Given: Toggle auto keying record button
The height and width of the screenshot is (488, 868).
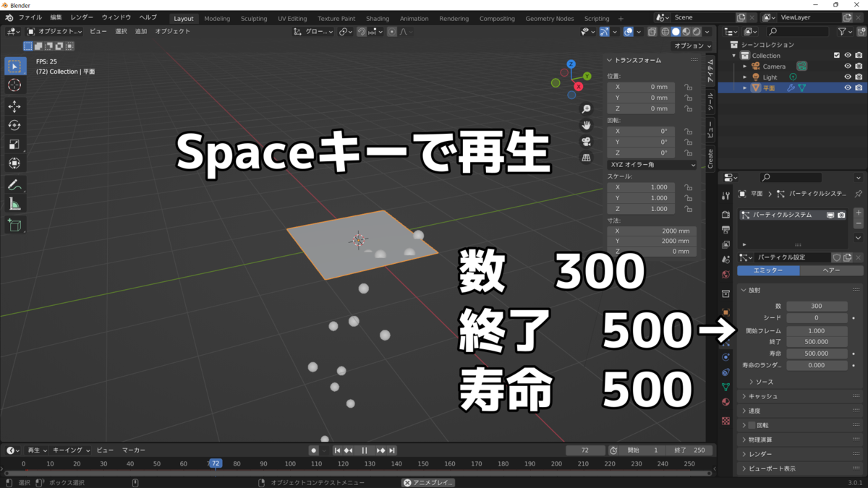Looking at the screenshot, I should [x=313, y=450].
